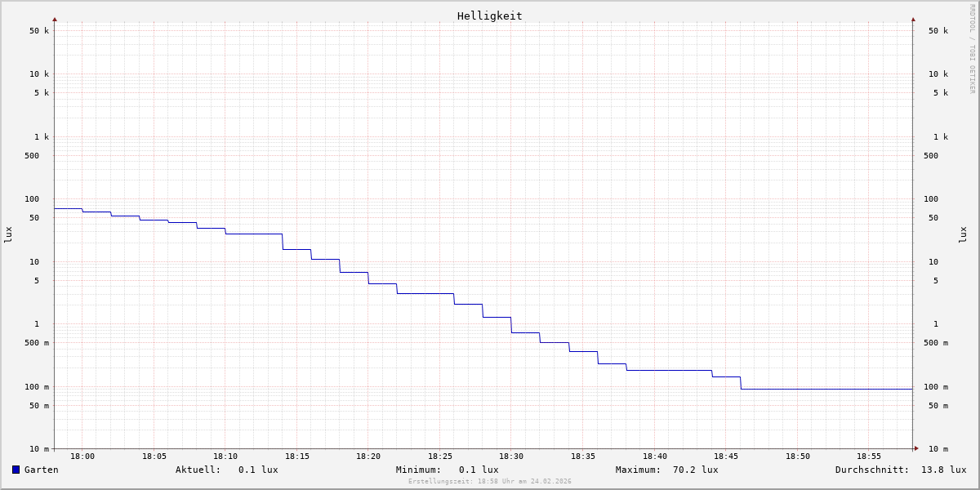
Task: Click the Erstellungszeit timestamp text
Action: coord(489,482)
